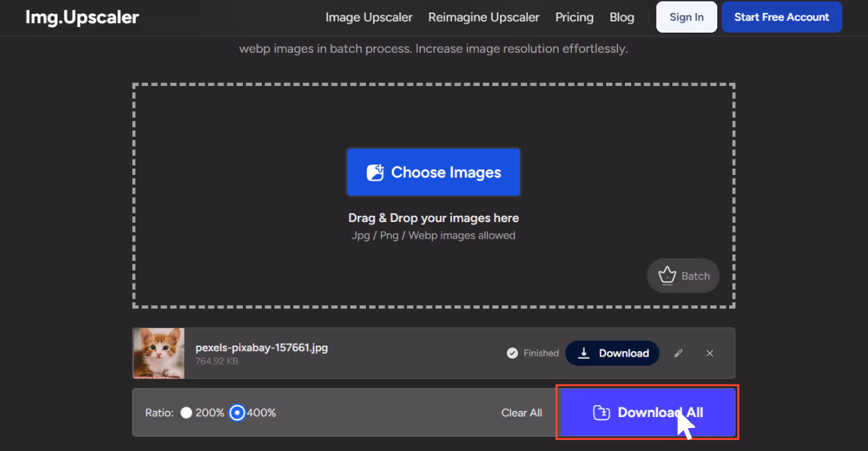Click Clear All
Screen dimensions: 868x451
point(521,413)
